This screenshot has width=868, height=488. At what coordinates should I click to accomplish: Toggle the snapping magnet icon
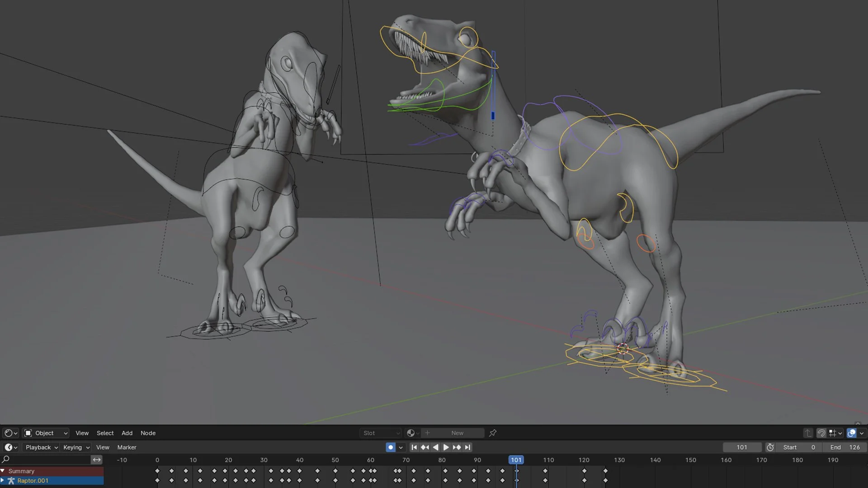821,433
